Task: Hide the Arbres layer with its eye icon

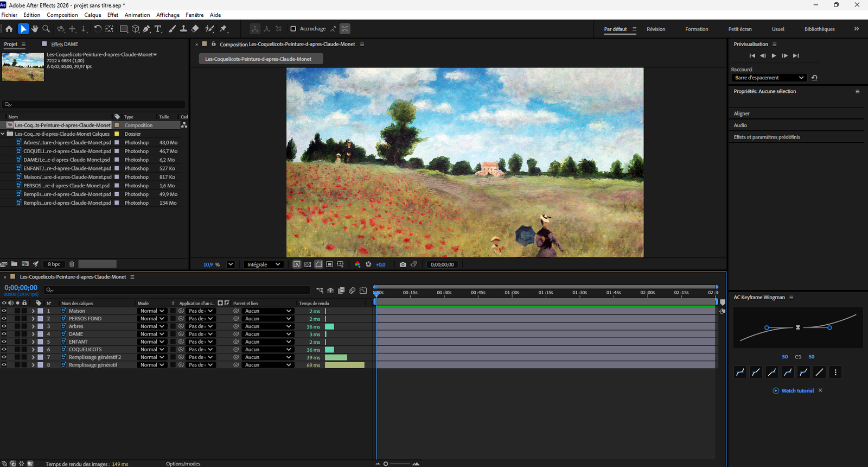Action: (x=4, y=326)
